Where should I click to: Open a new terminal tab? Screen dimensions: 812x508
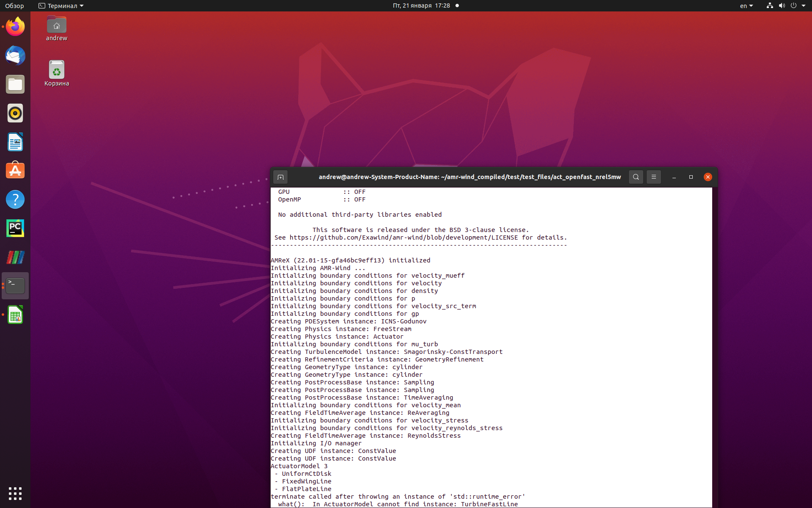pyautogui.click(x=280, y=177)
